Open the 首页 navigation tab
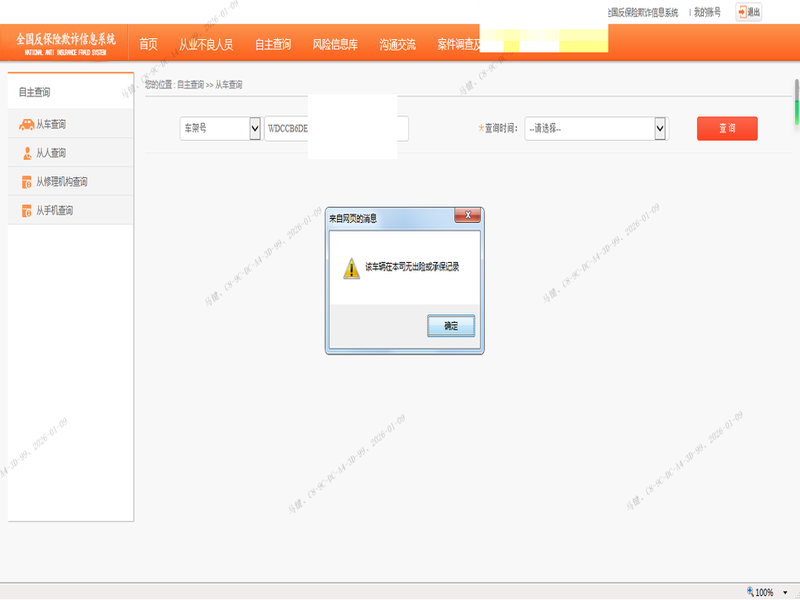The width and height of the screenshot is (800, 600). pos(148,44)
